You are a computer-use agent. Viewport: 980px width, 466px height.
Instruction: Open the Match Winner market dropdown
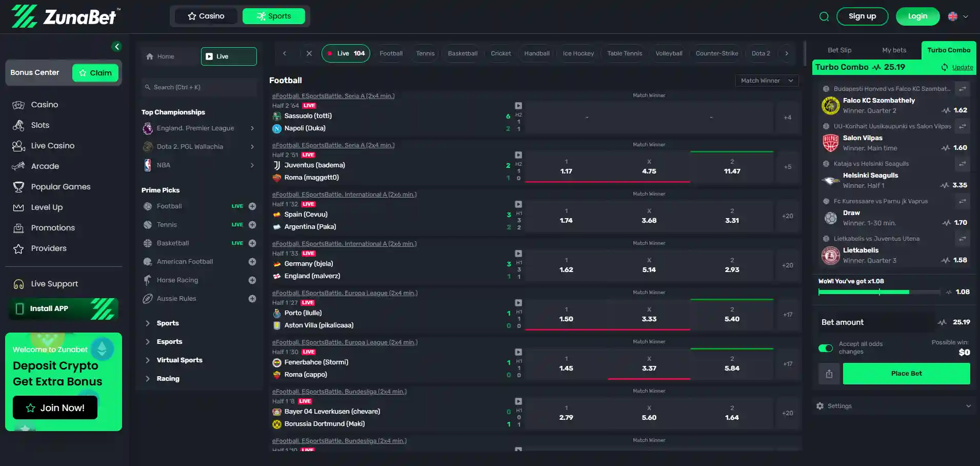click(767, 81)
